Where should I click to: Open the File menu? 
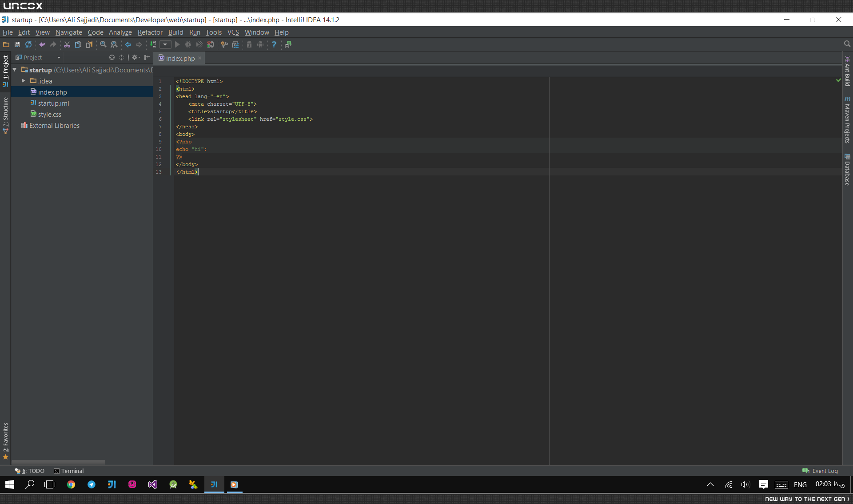pos(8,32)
